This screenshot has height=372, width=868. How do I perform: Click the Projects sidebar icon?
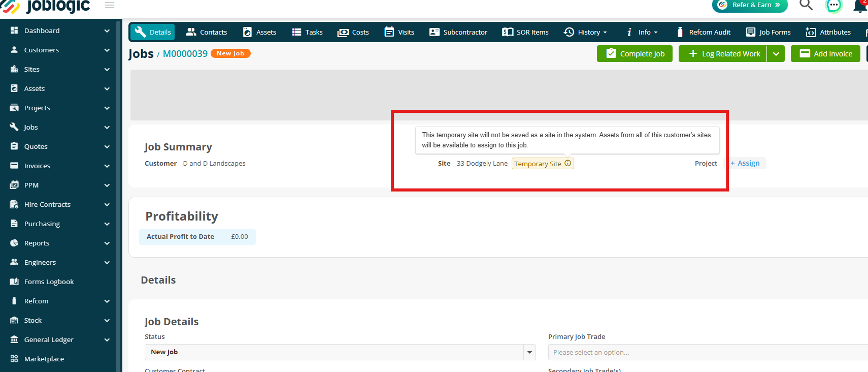(14, 108)
